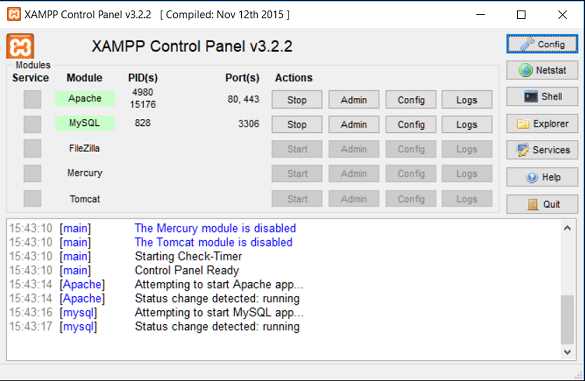Open Netstat with the globe icon

542,70
